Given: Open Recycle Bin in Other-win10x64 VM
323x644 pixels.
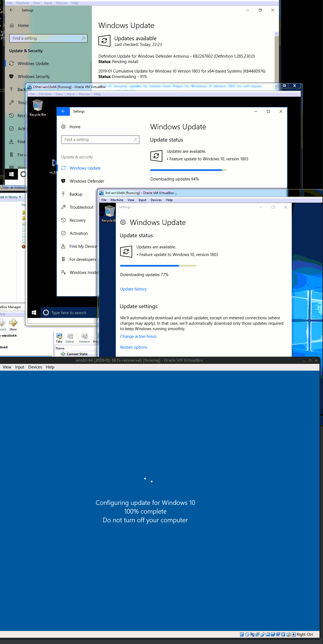Looking at the screenshot, I should (x=38, y=108).
